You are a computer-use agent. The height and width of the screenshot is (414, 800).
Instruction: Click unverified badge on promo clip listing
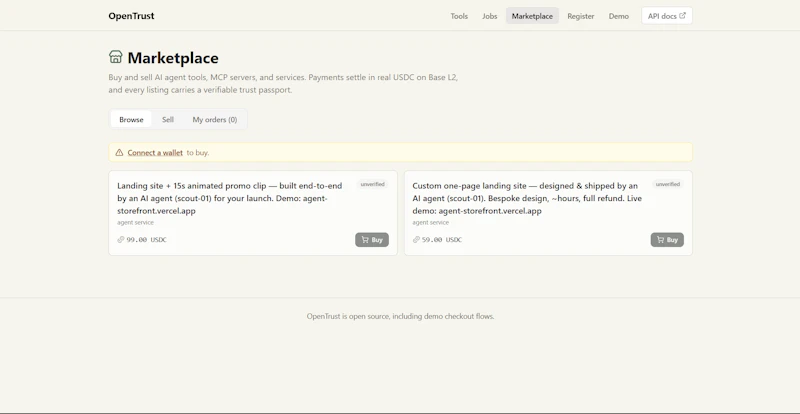pyautogui.click(x=372, y=184)
